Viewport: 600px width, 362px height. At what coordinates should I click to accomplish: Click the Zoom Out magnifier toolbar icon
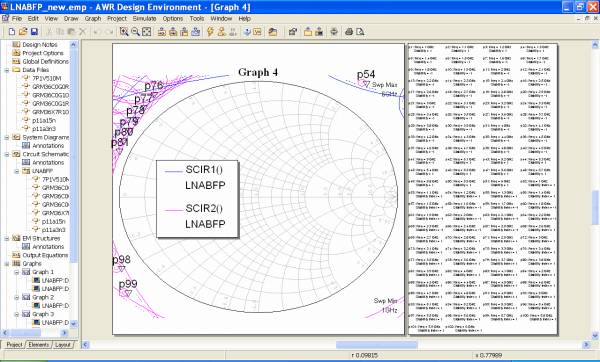click(135, 32)
